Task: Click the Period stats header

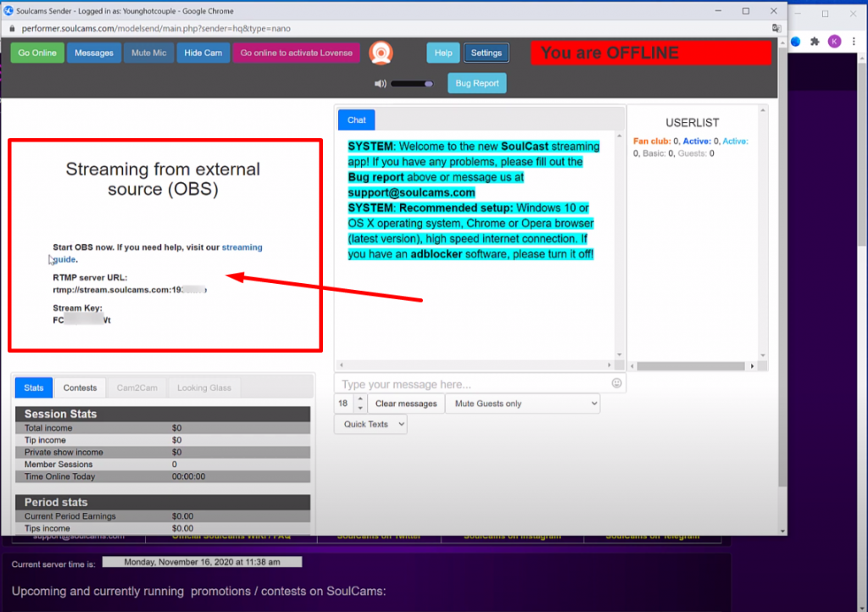Action: [163, 503]
